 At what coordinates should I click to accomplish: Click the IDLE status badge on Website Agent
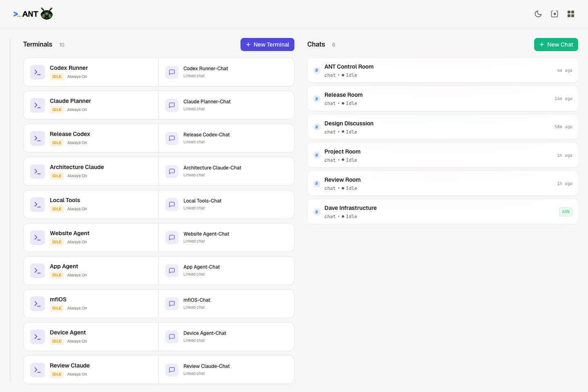pos(57,242)
